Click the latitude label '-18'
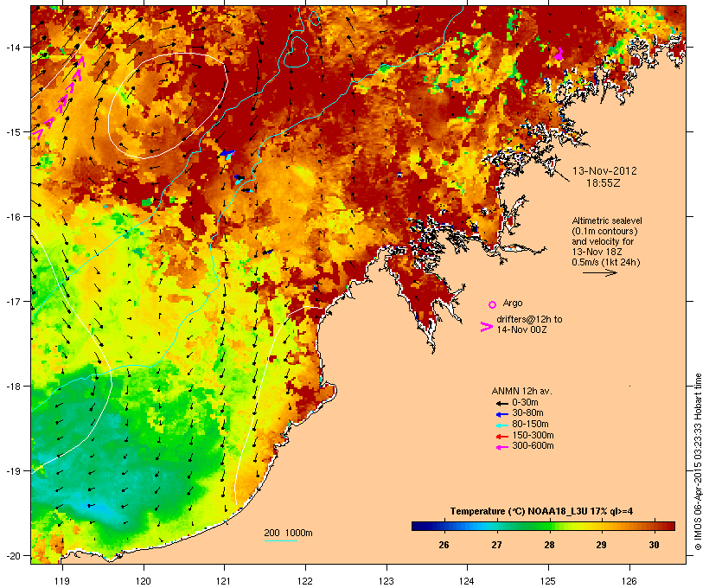This screenshot has width=709, height=588. (12, 387)
